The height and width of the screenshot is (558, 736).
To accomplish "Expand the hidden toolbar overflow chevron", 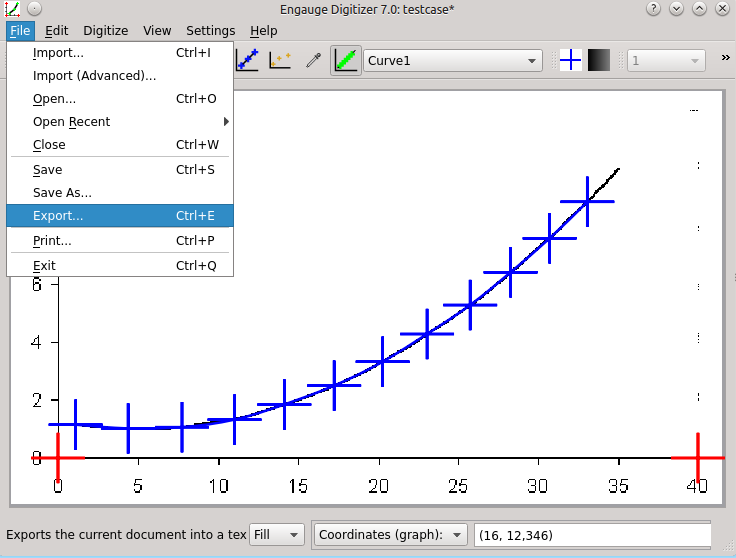I will pos(725,59).
